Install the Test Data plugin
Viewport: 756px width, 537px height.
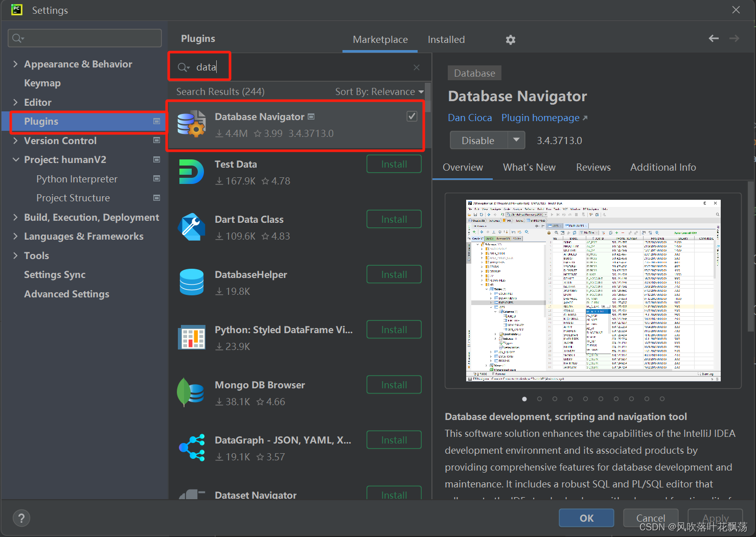pyautogui.click(x=394, y=164)
